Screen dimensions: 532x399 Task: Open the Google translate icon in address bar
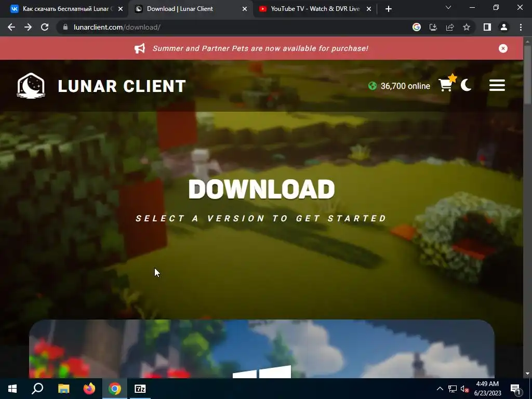click(417, 27)
